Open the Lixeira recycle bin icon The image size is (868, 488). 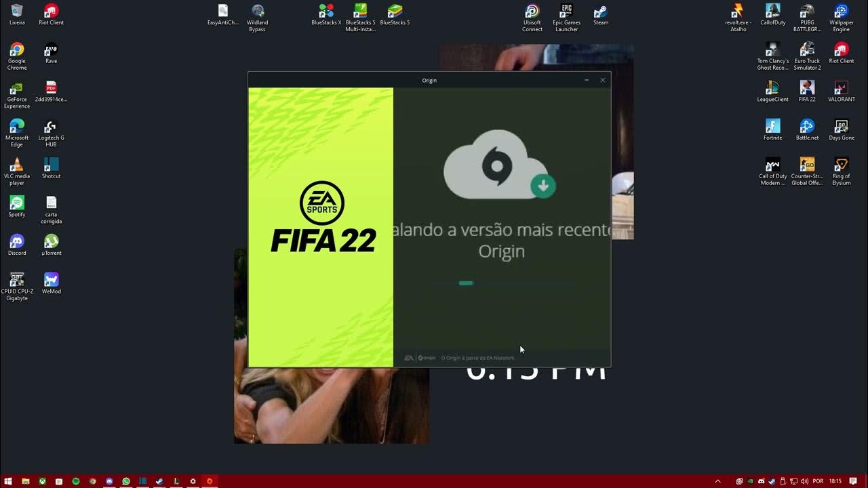(17, 15)
